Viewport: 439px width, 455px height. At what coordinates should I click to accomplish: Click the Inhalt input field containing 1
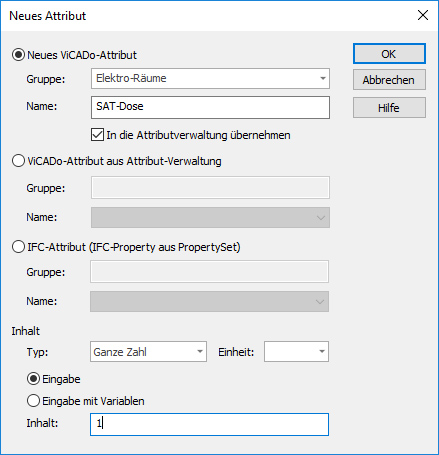point(209,424)
